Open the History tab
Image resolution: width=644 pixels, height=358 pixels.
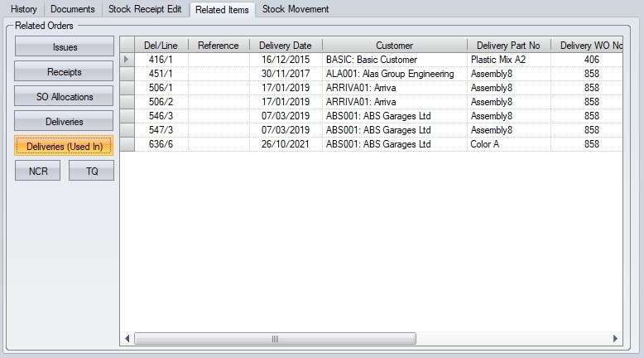(x=23, y=9)
